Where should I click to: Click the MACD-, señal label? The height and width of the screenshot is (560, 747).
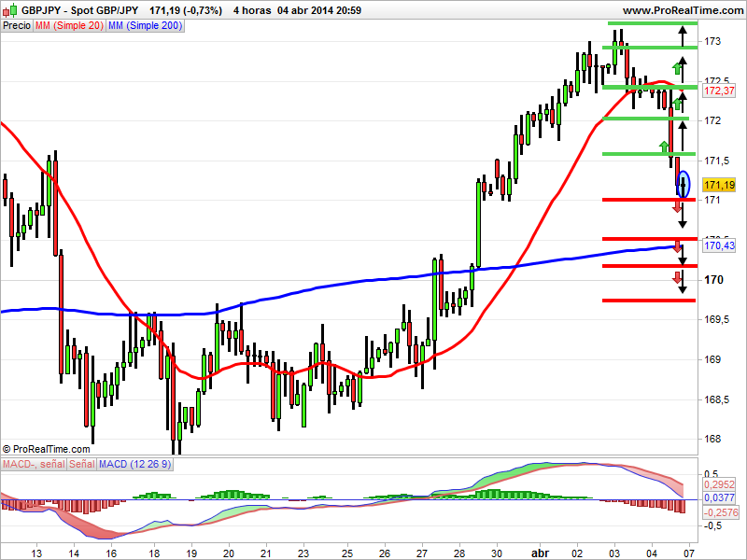34,464
